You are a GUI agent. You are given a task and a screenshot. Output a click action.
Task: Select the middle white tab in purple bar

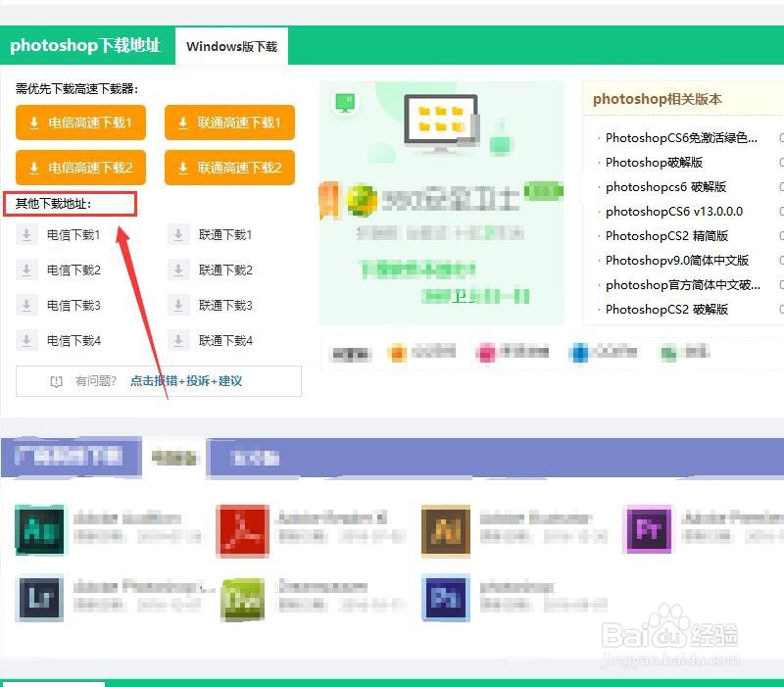pyautogui.click(x=174, y=457)
